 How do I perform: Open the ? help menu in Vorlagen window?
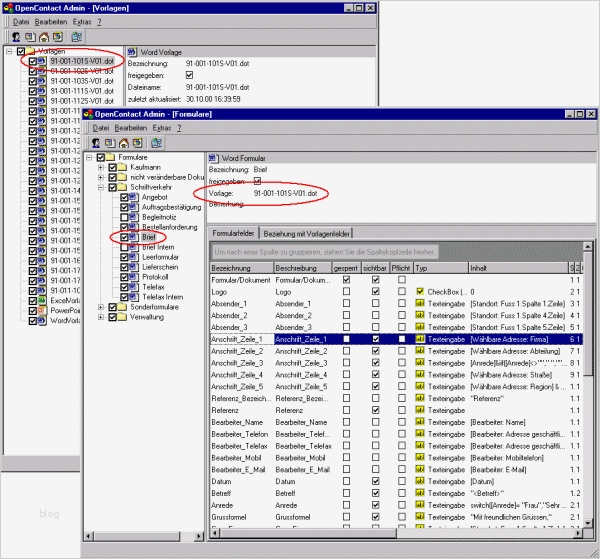[99, 22]
